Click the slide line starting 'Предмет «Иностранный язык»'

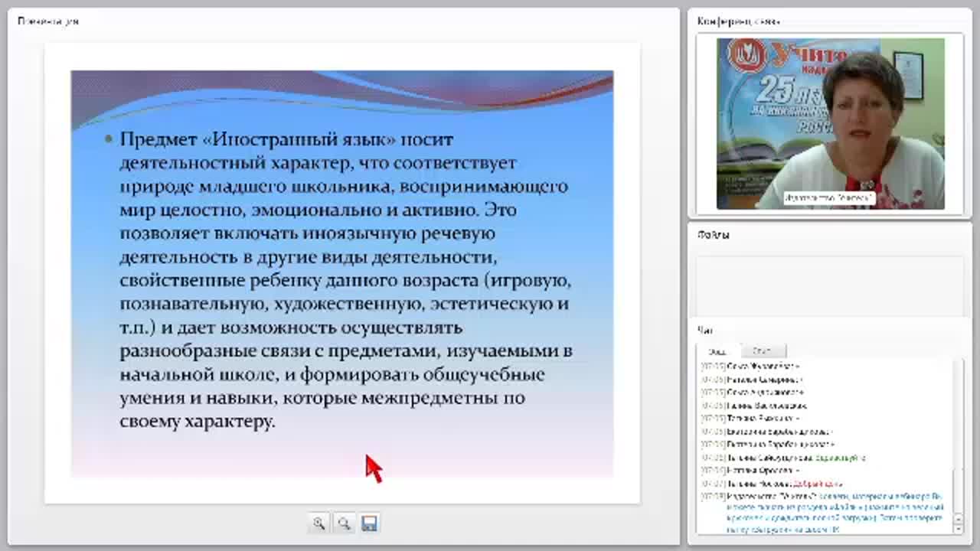287,140
